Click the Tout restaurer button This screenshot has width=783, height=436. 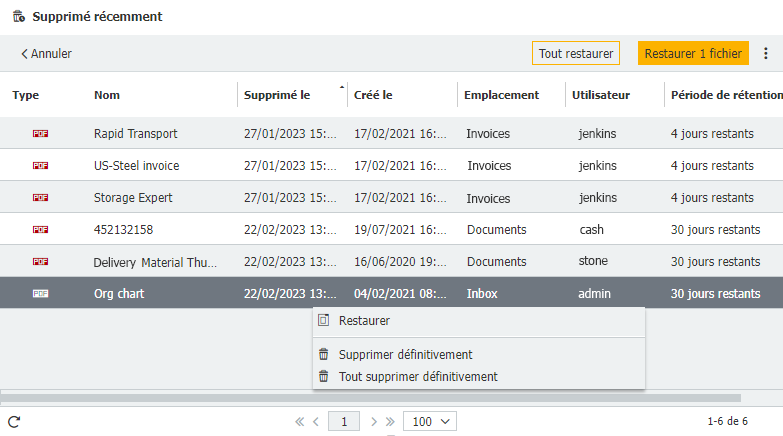[x=575, y=54]
